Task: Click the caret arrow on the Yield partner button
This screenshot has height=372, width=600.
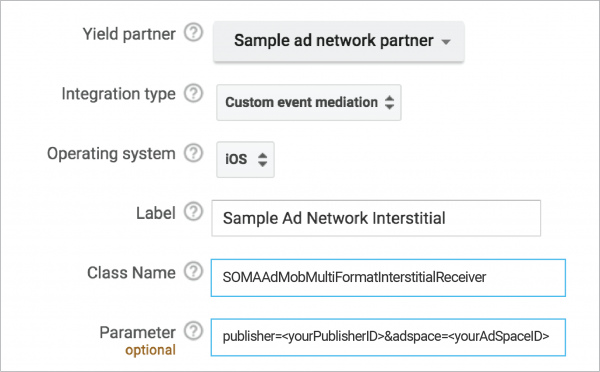Action: pyautogui.click(x=446, y=42)
